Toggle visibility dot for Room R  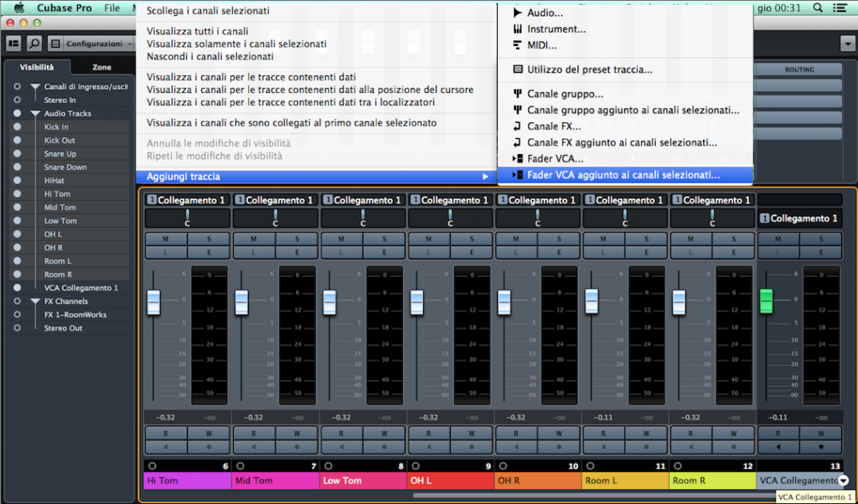pyautogui.click(x=18, y=275)
